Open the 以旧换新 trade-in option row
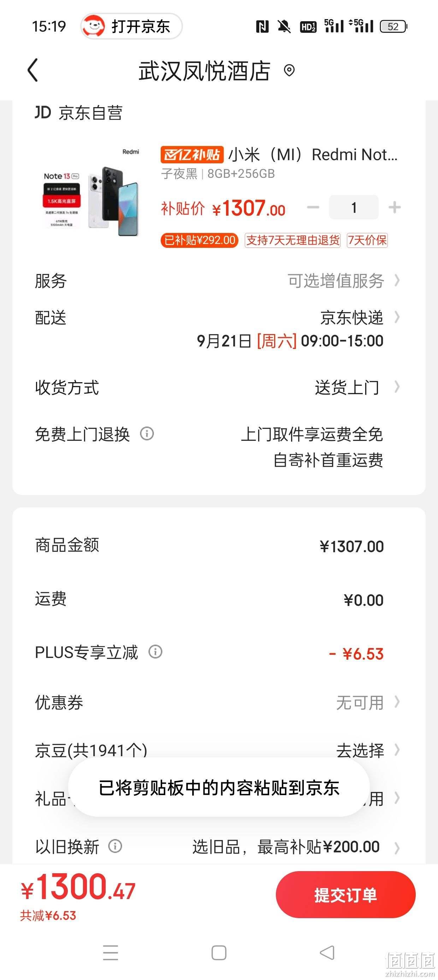The height and width of the screenshot is (980, 438). point(219,847)
